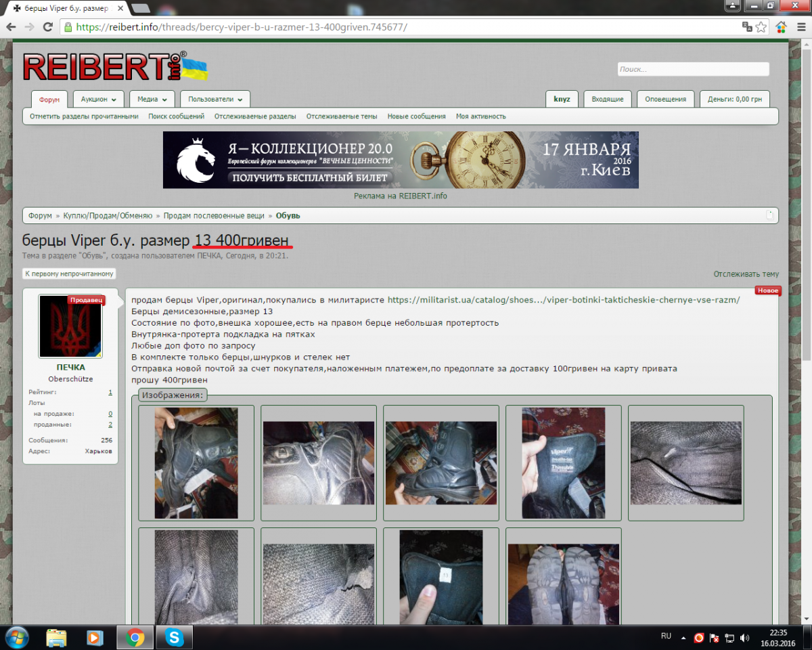Expand the Пользователи dropdown

click(x=215, y=99)
